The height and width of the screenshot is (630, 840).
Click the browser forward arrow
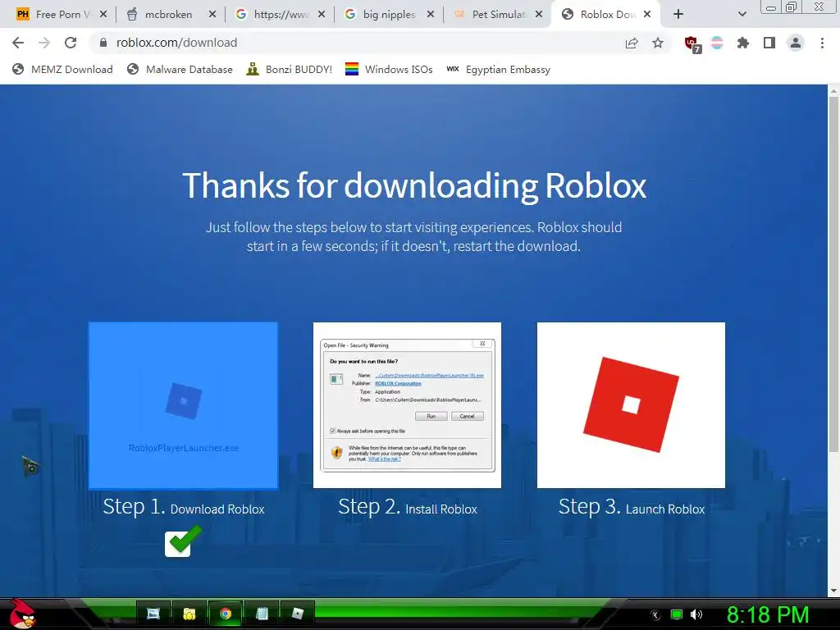pyautogui.click(x=44, y=43)
